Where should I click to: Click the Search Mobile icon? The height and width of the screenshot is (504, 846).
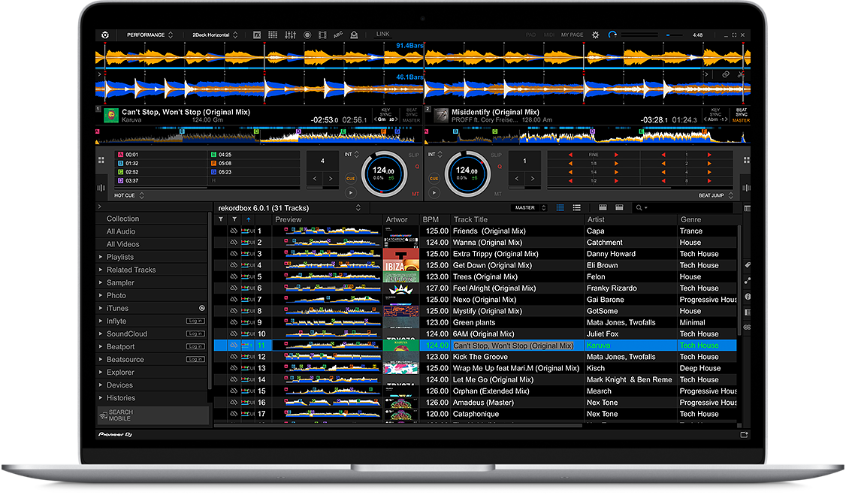[103, 415]
